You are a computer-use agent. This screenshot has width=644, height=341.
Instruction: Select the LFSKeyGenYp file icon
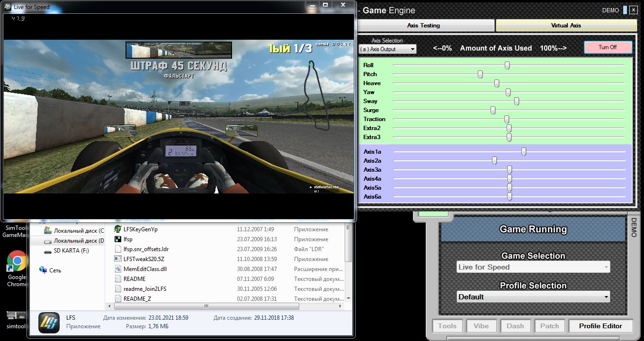coord(118,229)
